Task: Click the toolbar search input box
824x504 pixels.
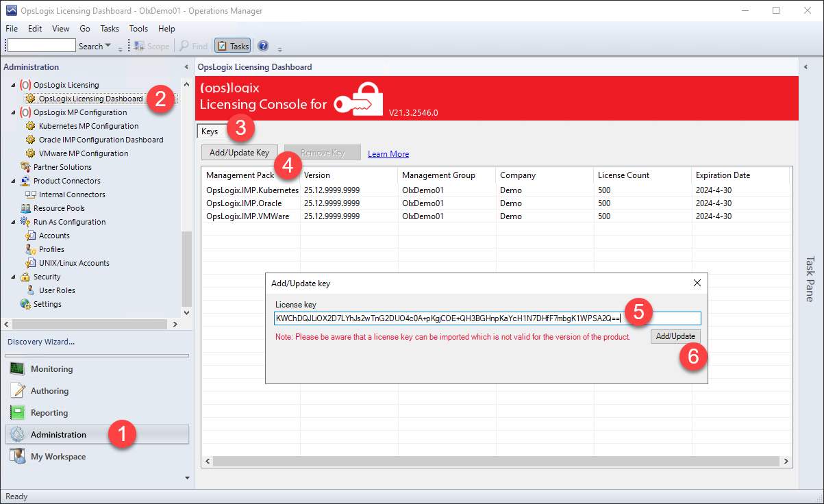Action: pyautogui.click(x=42, y=46)
